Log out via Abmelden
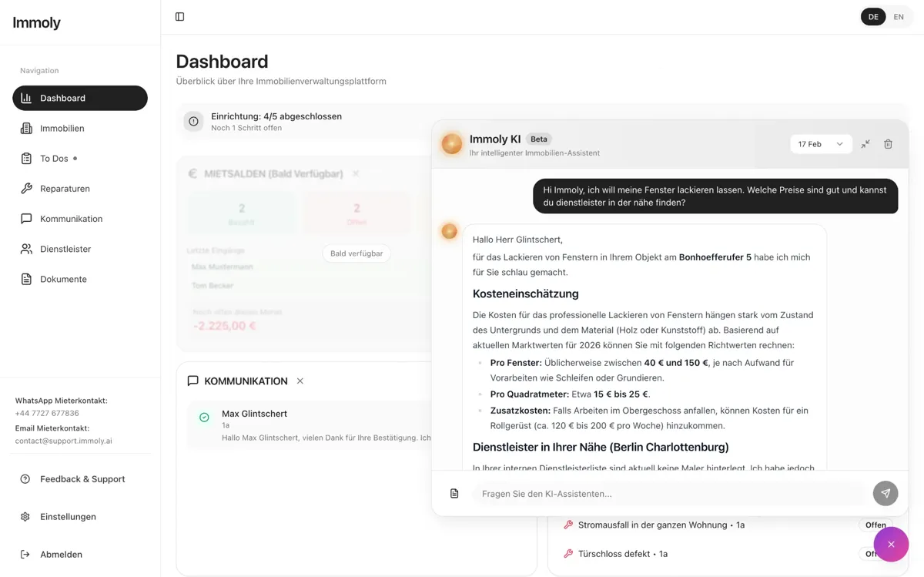The width and height of the screenshot is (924, 577). point(80,555)
